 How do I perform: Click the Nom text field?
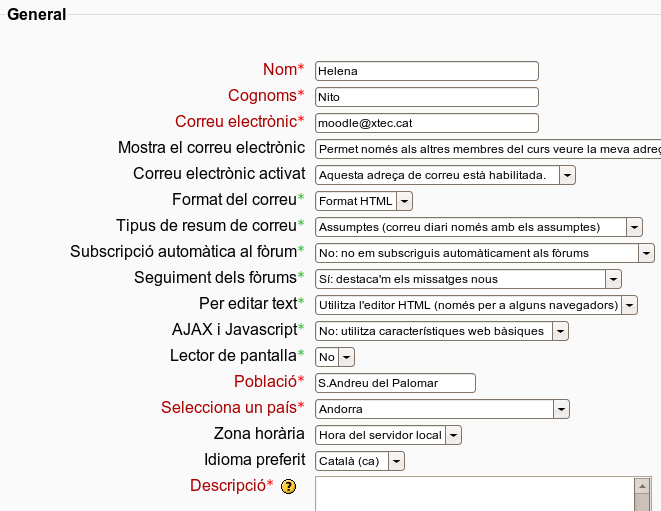point(426,71)
